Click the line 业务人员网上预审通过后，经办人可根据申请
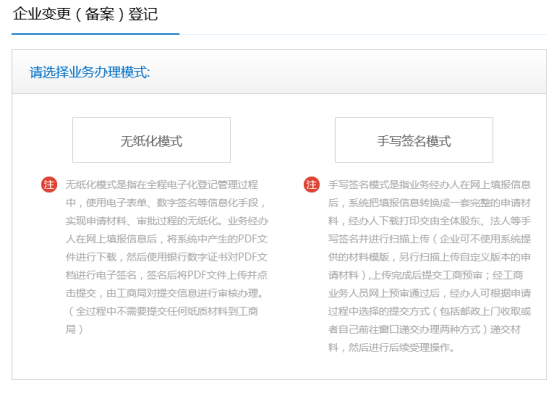The width and height of the screenshot is (554, 398). pos(429,293)
